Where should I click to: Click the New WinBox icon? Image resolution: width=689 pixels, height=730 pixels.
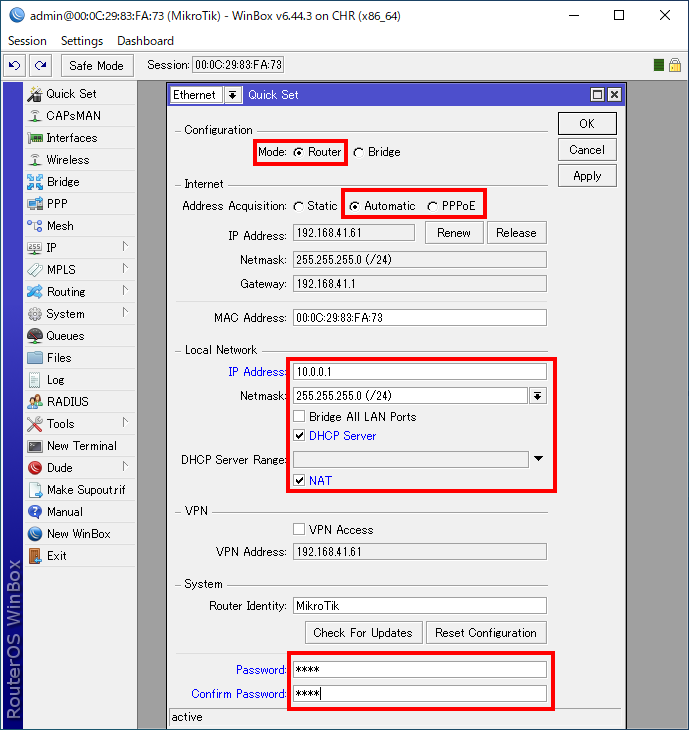[x=35, y=534]
